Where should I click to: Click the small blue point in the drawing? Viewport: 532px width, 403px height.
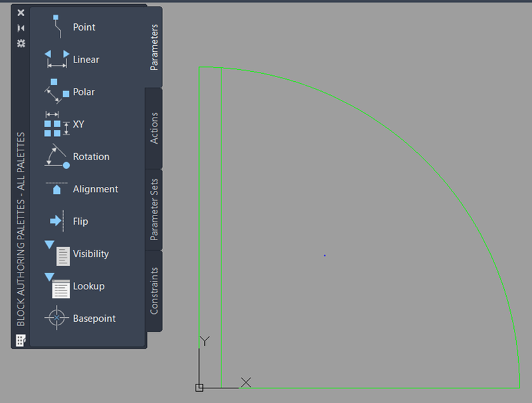click(x=325, y=255)
